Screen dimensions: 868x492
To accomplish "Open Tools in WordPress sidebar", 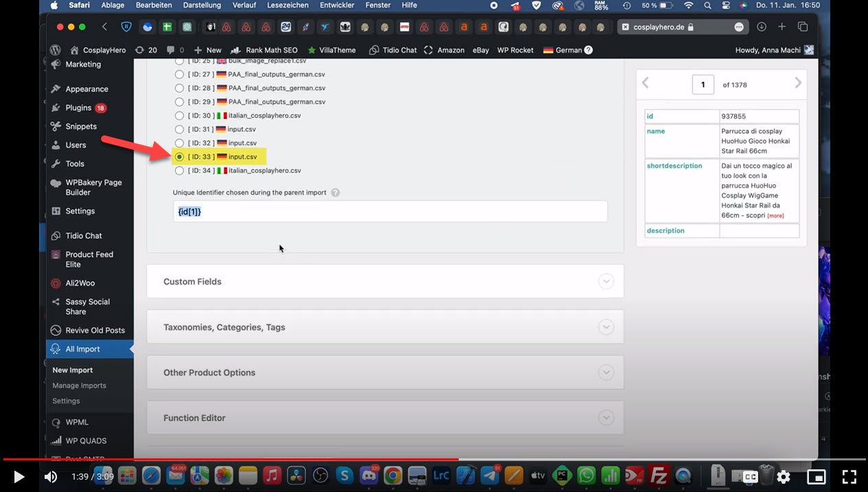I will (x=75, y=164).
